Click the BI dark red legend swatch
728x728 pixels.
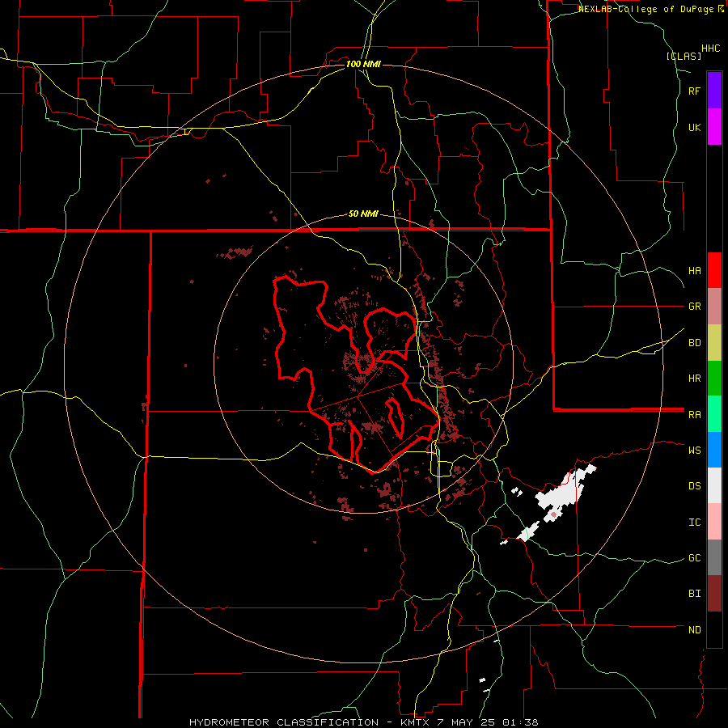click(x=714, y=594)
